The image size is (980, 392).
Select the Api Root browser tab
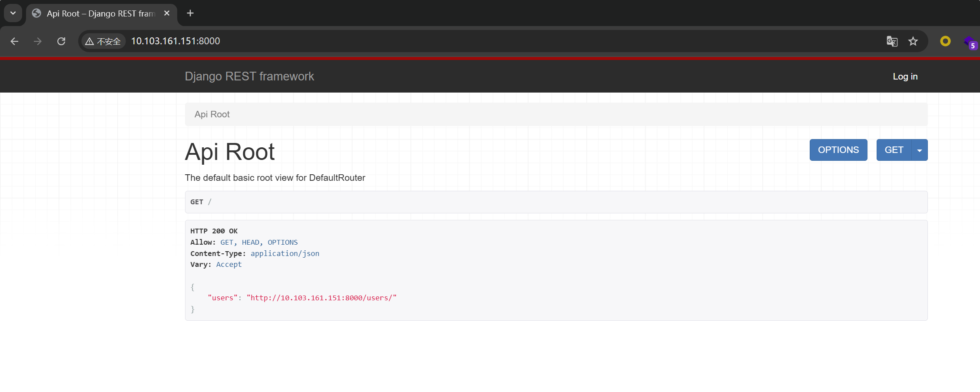point(101,13)
